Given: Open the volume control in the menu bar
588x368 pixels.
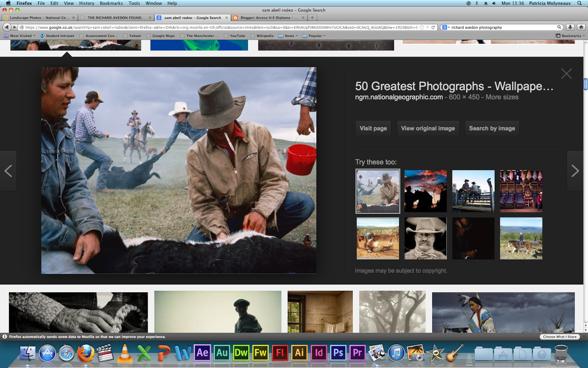Looking at the screenshot, I should [494, 3].
